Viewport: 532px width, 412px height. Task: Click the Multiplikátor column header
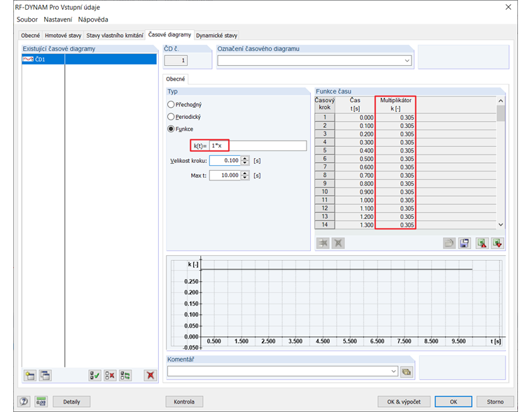click(x=395, y=104)
